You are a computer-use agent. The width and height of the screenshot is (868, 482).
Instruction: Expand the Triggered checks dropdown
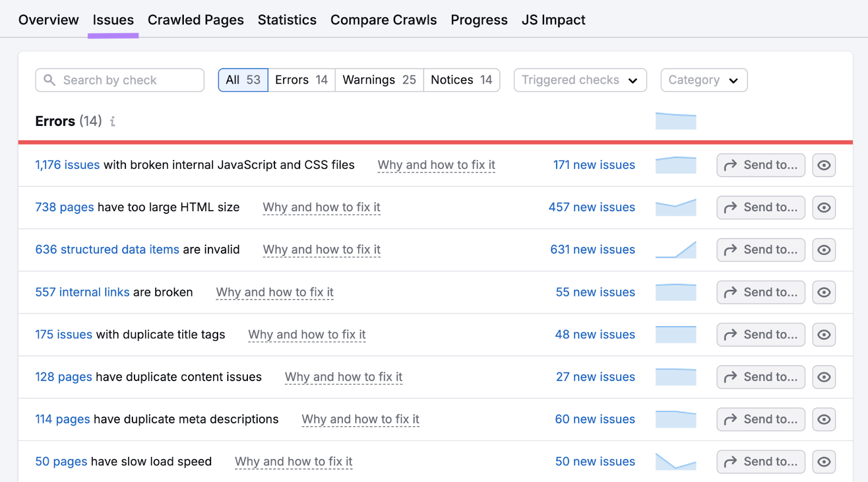(579, 80)
